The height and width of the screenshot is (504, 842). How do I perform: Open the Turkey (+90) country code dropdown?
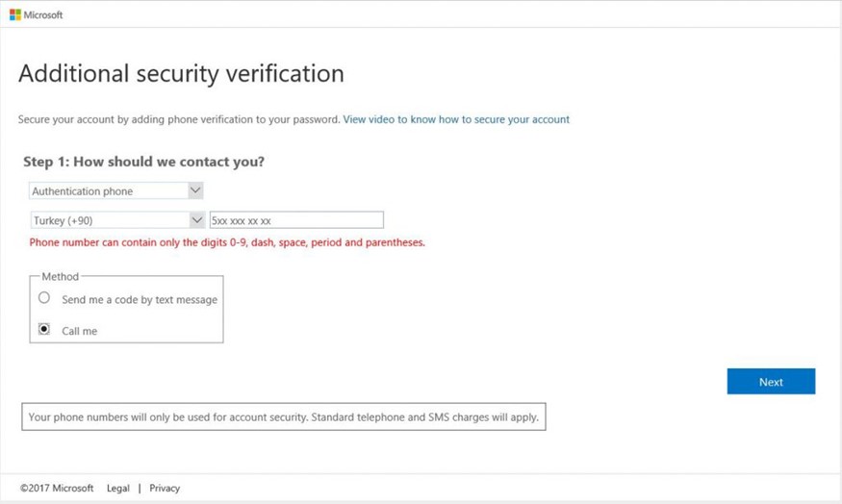[117, 220]
